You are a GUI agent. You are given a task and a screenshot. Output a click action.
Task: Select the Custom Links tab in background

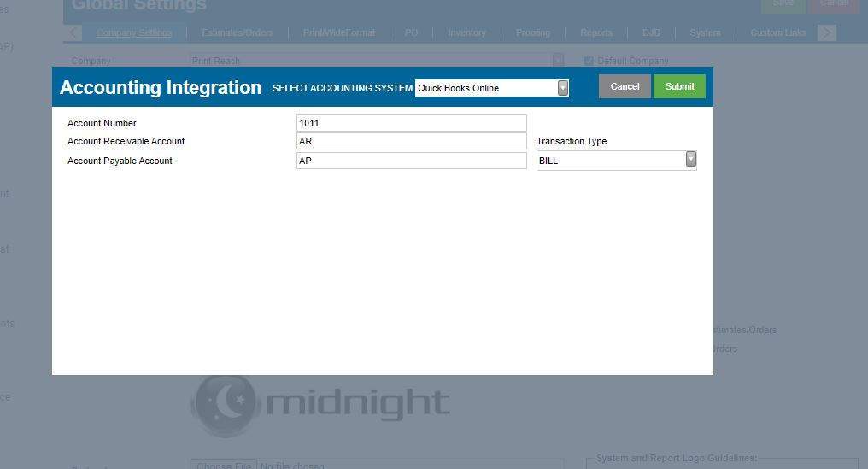[778, 32]
